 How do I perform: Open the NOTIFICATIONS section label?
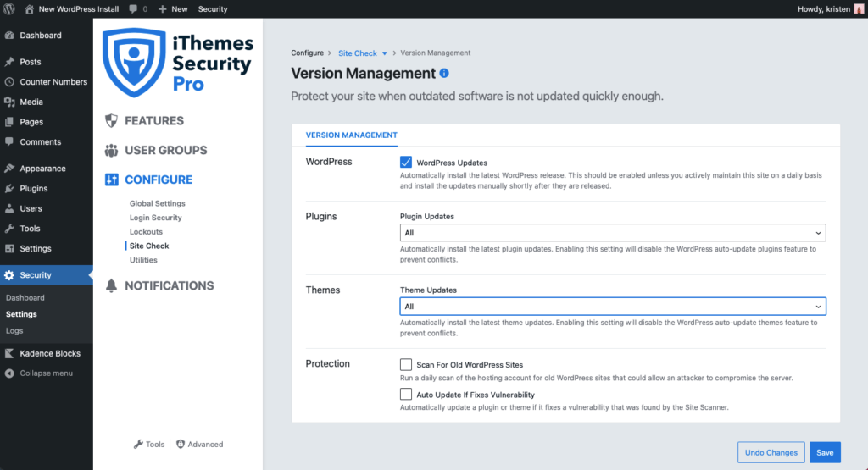pos(169,286)
